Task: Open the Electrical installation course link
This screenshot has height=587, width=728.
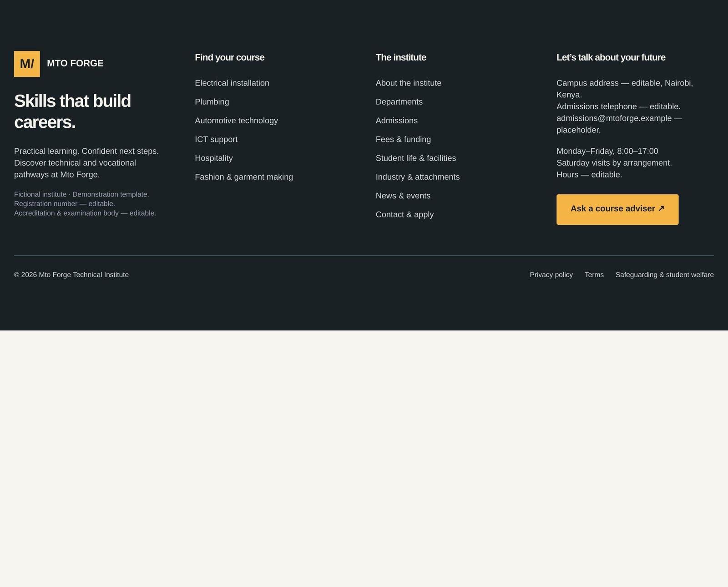Action: click(x=232, y=83)
